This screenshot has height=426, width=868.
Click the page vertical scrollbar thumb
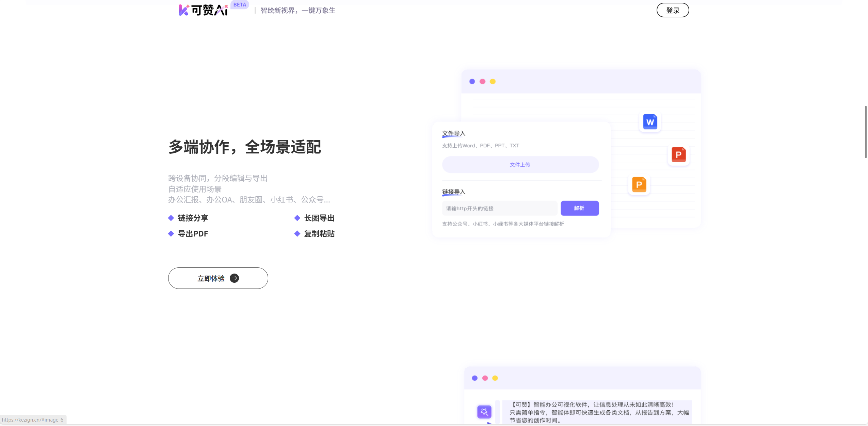(x=865, y=132)
